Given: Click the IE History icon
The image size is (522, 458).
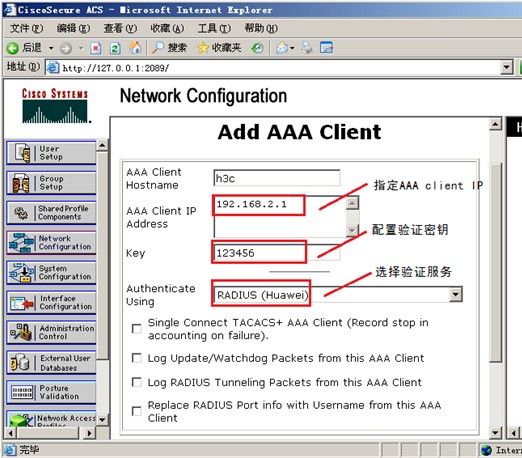Looking at the screenshot, I should click(257, 48).
